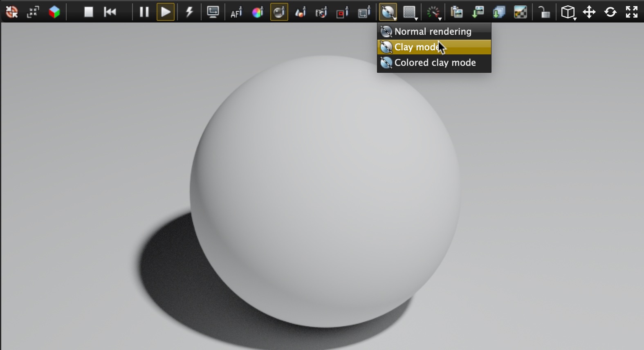Select the four-arrow move gizmo
644x350 pixels.
(589, 12)
